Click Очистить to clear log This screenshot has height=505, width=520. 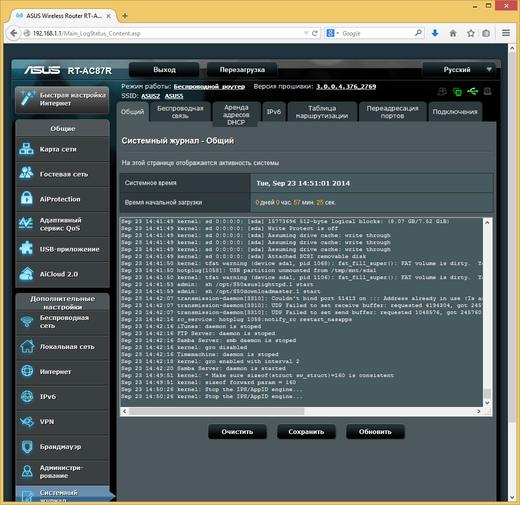click(237, 432)
